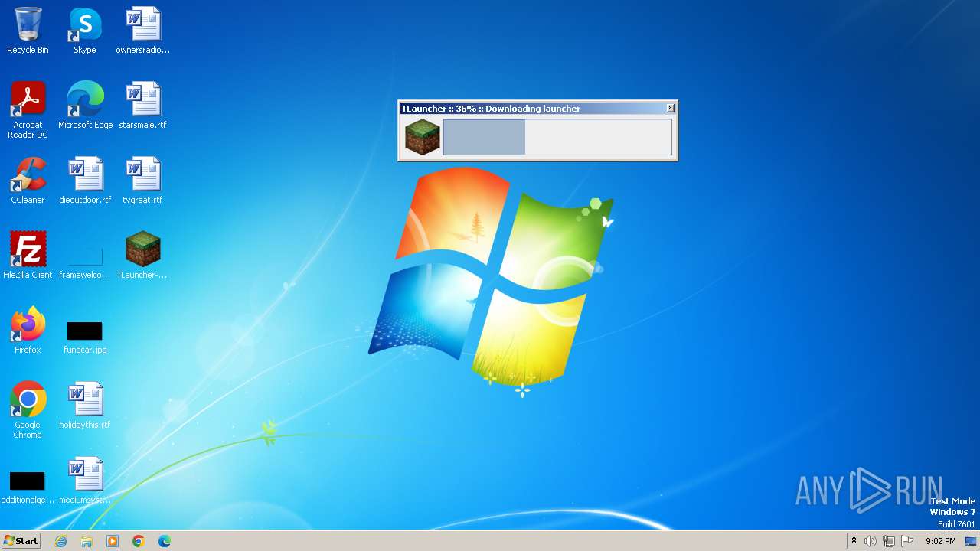Screen dimensions: 980x551
Task: Select the ownersradio document icon
Action: pos(142,31)
